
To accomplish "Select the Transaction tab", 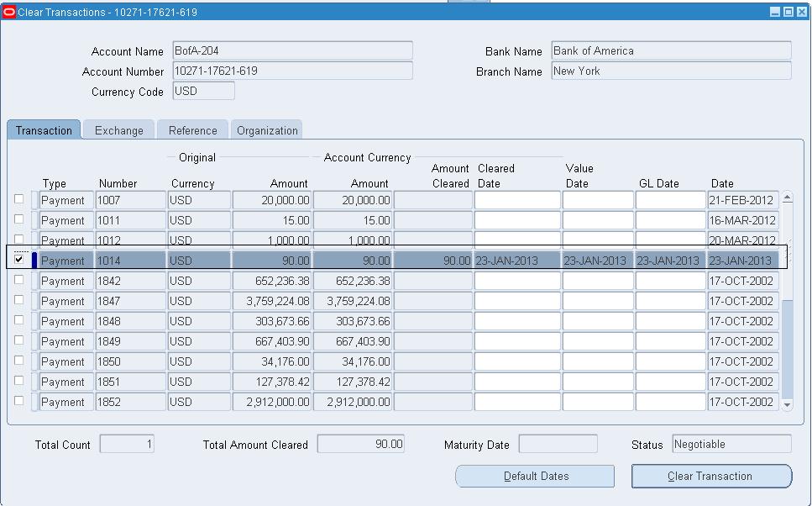I will point(43,129).
